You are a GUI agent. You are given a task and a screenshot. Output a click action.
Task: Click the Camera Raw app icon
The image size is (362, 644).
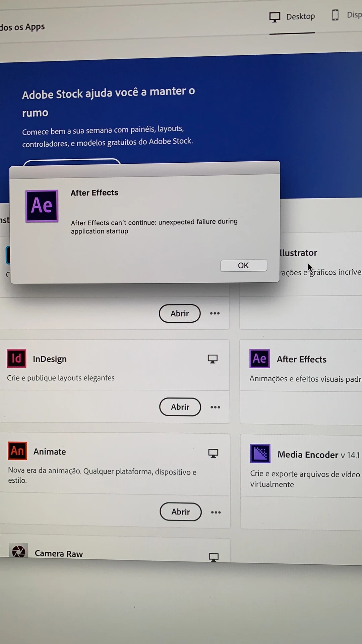19,551
